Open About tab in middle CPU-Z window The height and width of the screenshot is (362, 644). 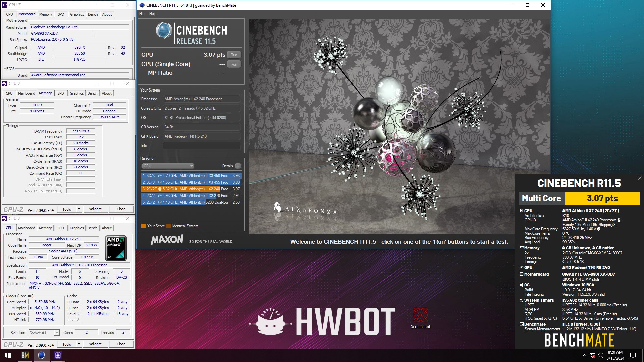pos(107,93)
